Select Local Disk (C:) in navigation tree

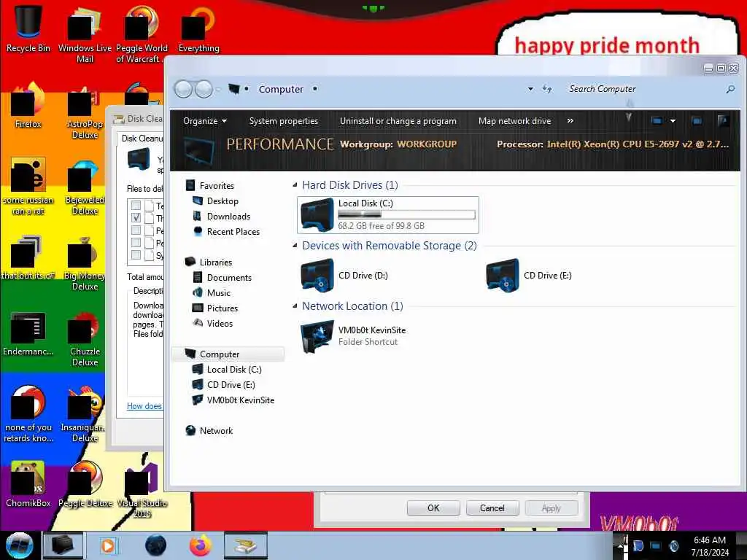point(233,369)
